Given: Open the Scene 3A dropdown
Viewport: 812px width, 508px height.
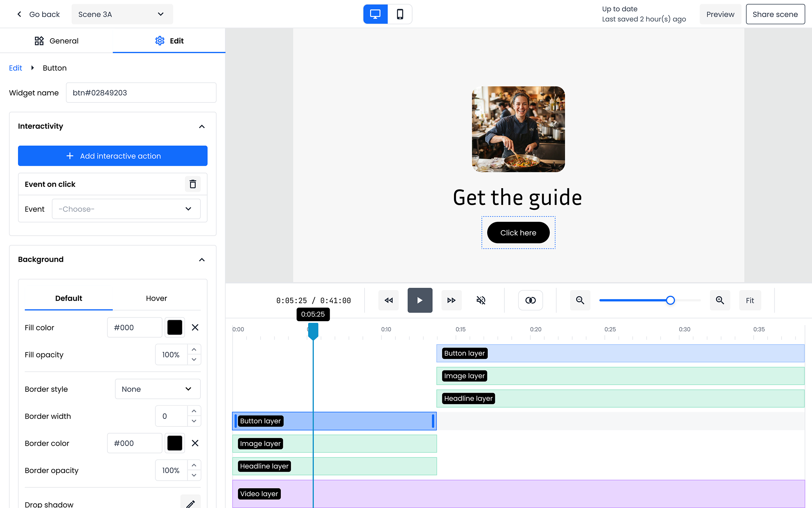Looking at the screenshot, I should 122,14.
